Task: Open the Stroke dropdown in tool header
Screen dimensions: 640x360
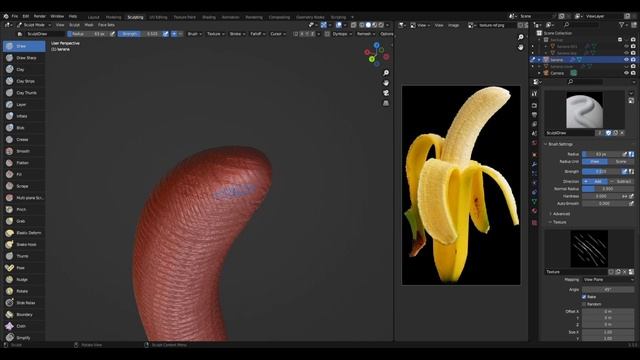Action: 237,34
